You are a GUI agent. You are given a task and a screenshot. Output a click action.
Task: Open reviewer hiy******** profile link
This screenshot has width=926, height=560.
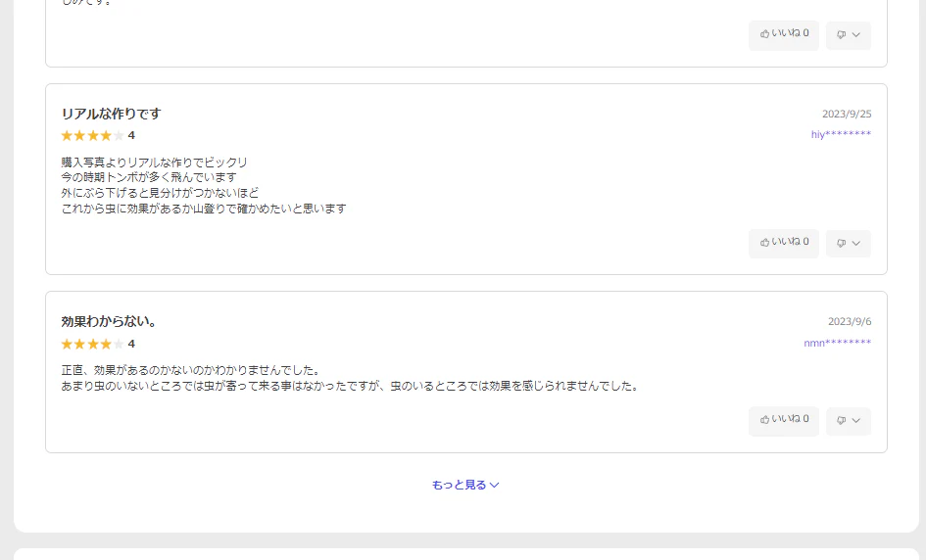[841, 134]
